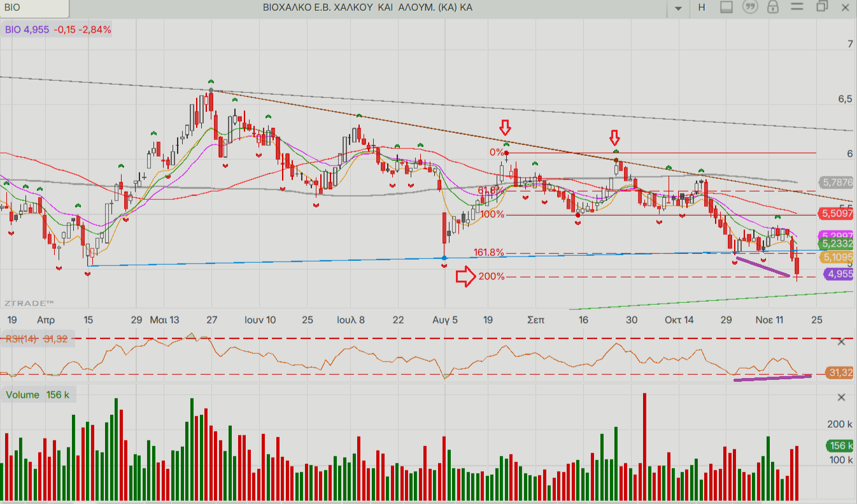
Task: Close the RSI indicator panel
Action: 841,342
